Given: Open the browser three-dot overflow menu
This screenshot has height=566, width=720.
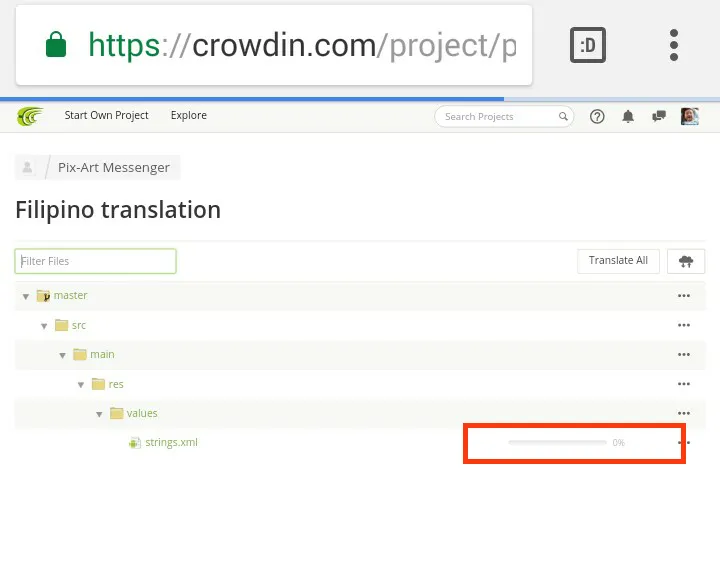Looking at the screenshot, I should click(x=674, y=45).
